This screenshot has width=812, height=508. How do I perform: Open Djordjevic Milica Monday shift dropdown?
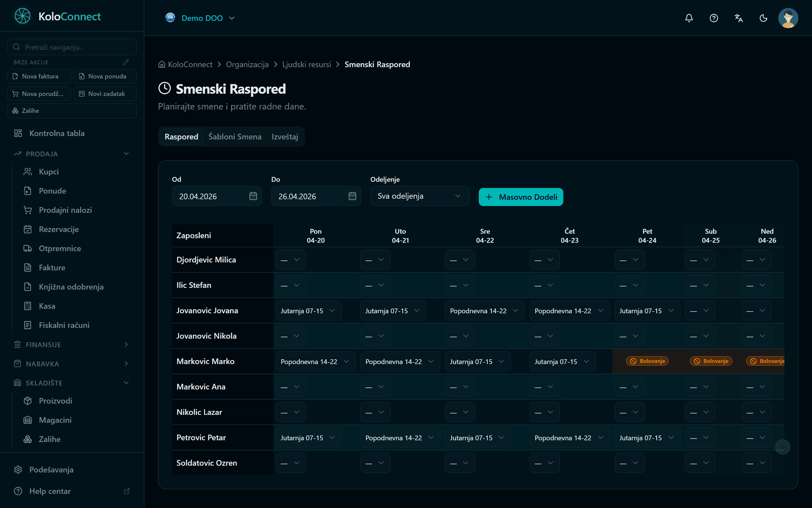(291, 260)
